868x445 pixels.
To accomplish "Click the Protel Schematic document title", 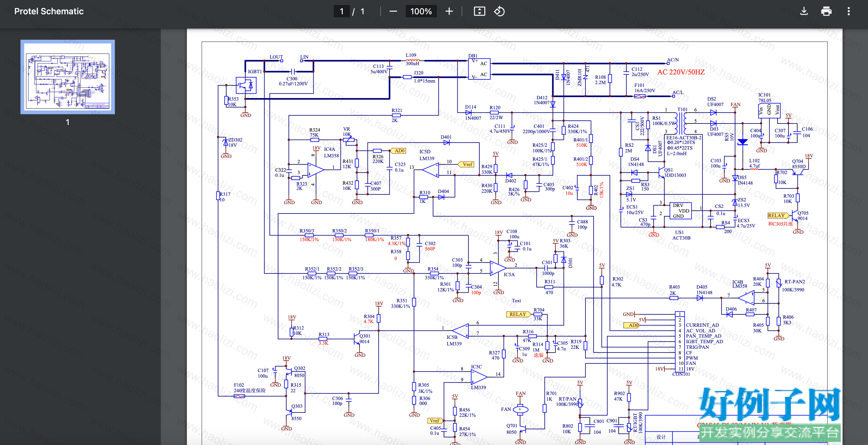I will click(49, 11).
